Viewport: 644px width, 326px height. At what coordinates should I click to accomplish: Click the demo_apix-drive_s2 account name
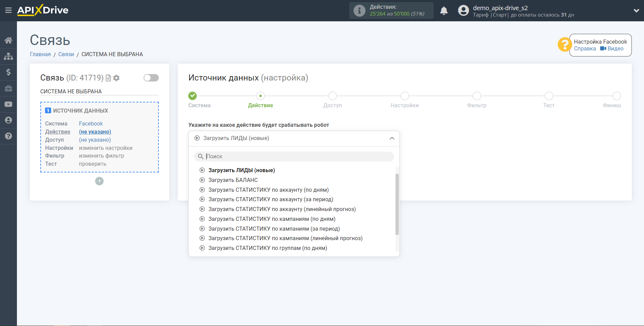coord(500,8)
